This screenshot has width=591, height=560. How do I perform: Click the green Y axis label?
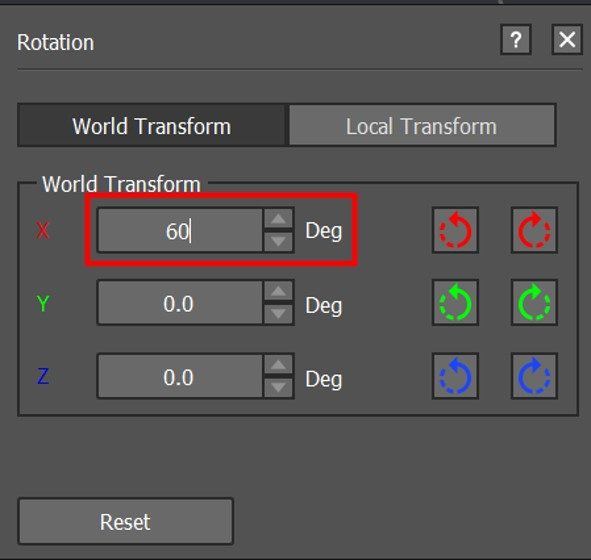[43, 303]
